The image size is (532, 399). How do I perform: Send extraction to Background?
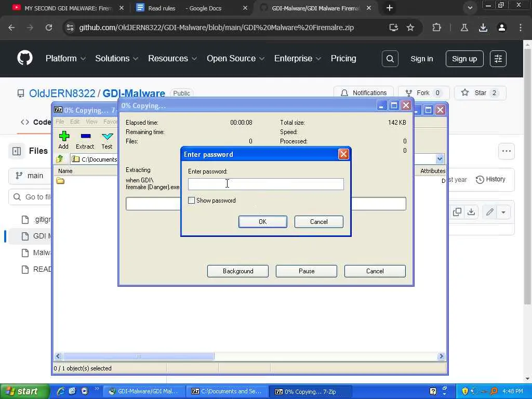238,271
